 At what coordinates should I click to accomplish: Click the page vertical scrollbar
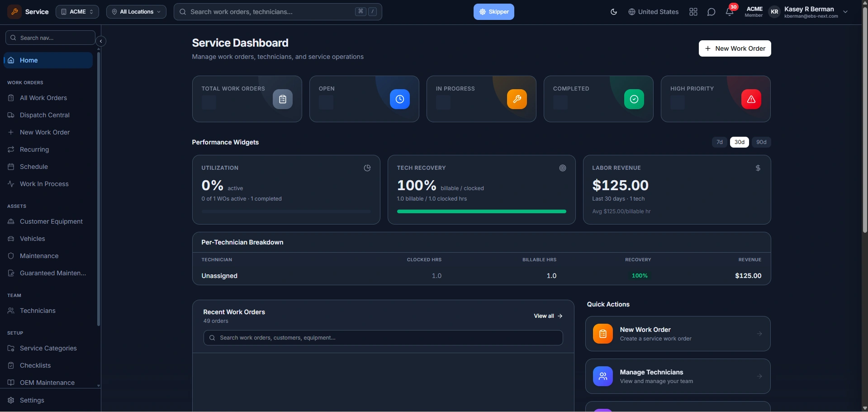coord(865,120)
